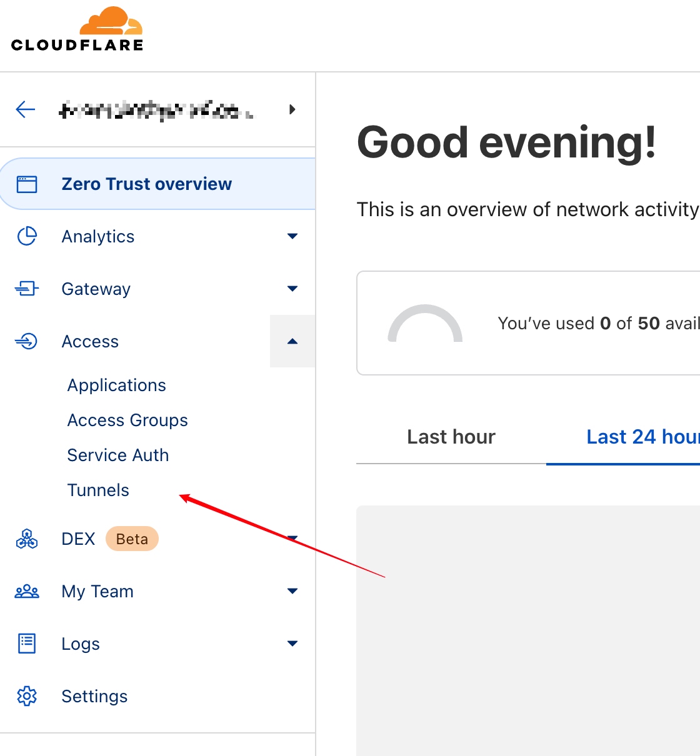Expand the Gateway section arrow
The width and height of the screenshot is (700, 756).
pyautogui.click(x=292, y=289)
